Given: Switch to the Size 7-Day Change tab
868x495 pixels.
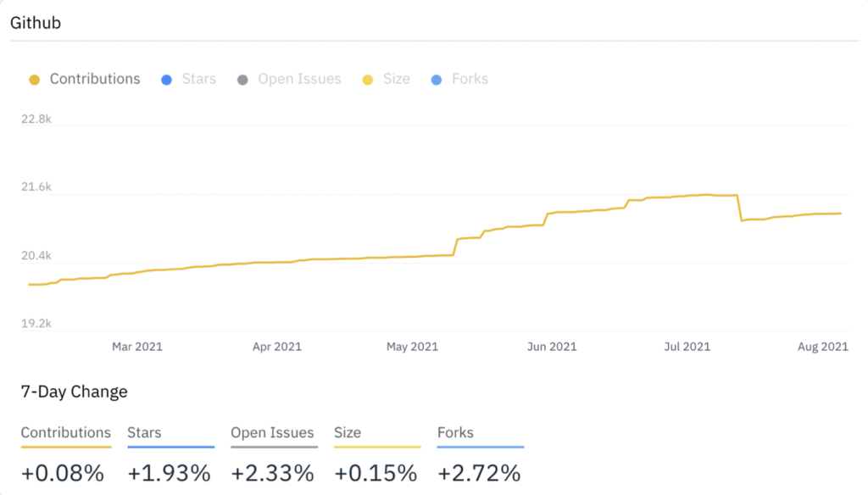Looking at the screenshot, I should [x=348, y=432].
